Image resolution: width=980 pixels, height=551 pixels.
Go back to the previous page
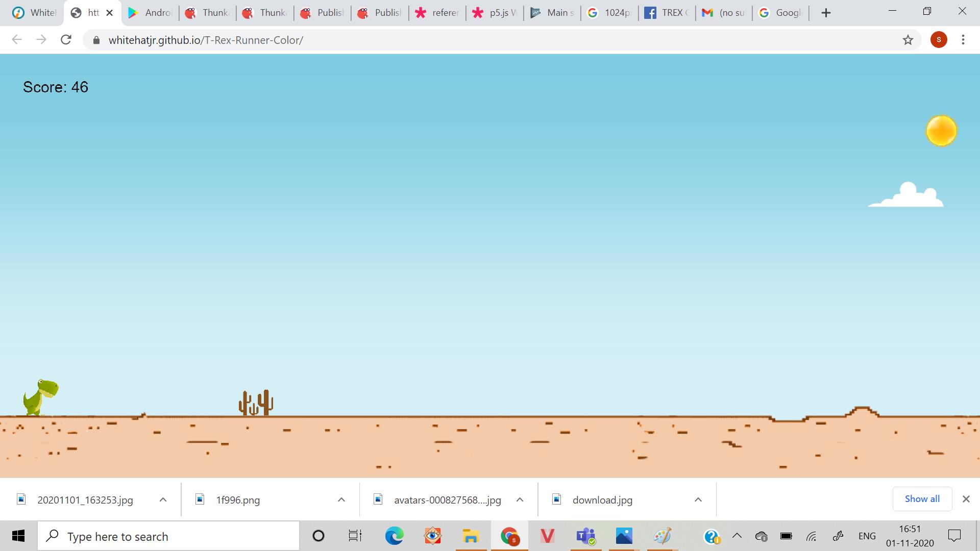click(x=17, y=40)
